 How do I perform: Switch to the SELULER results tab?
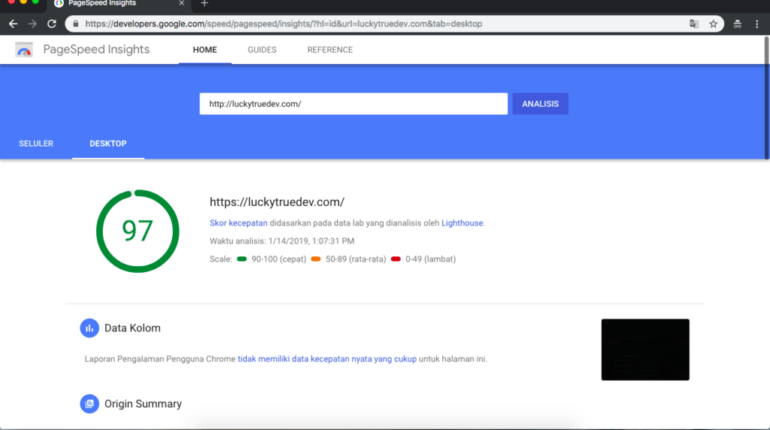click(x=36, y=144)
